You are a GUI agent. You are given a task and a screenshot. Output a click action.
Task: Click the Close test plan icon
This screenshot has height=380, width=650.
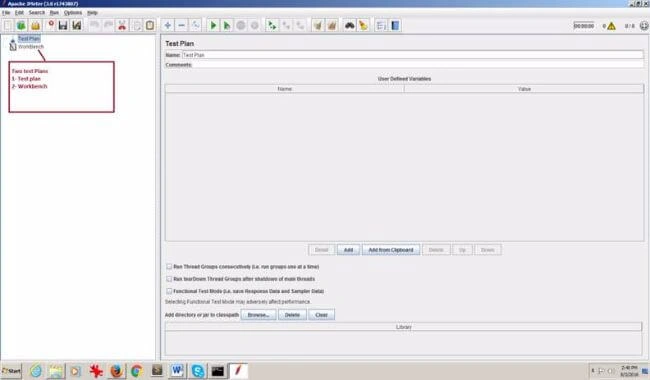pyautogui.click(x=51, y=25)
